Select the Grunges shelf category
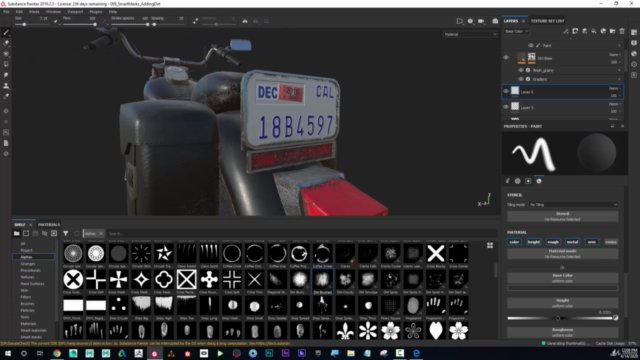Image resolution: width=640 pixels, height=360 pixels. coord(28,264)
